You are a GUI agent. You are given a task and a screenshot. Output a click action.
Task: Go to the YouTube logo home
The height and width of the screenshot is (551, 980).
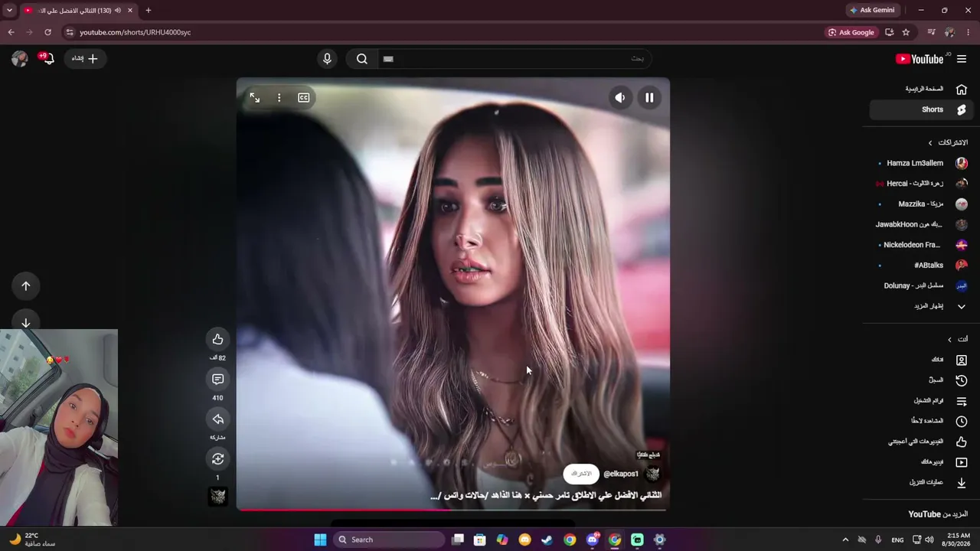[x=920, y=59]
